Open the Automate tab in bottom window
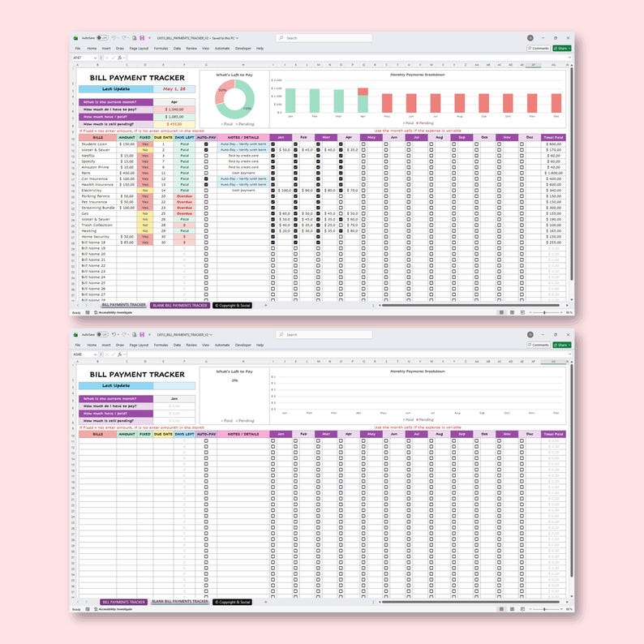The image size is (644, 644). tap(222, 345)
